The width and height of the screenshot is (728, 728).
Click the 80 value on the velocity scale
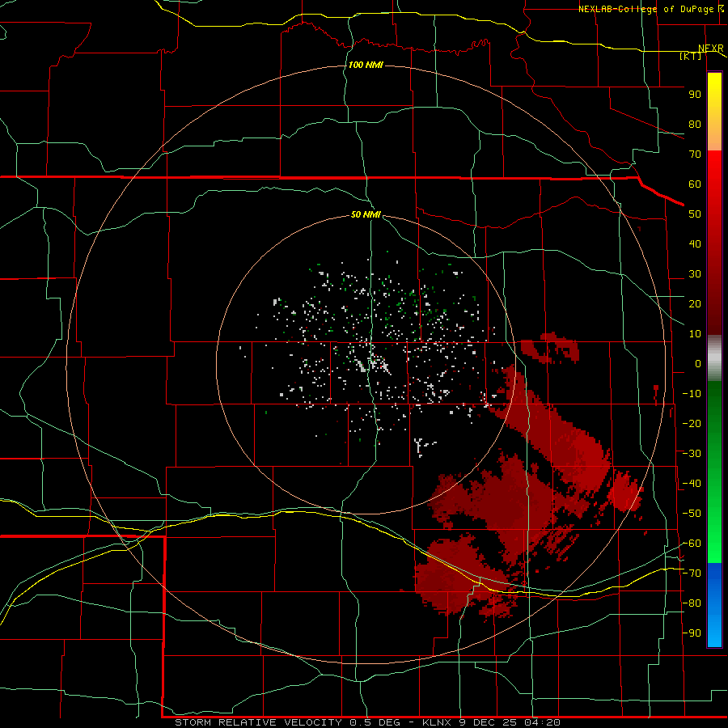pyautogui.click(x=695, y=124)
